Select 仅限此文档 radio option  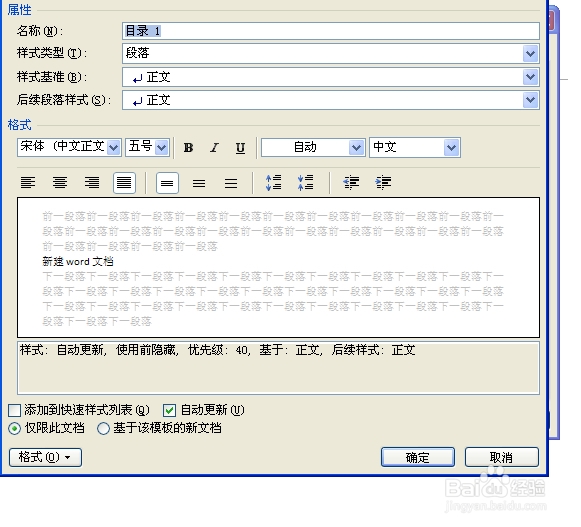pos(14,428)
